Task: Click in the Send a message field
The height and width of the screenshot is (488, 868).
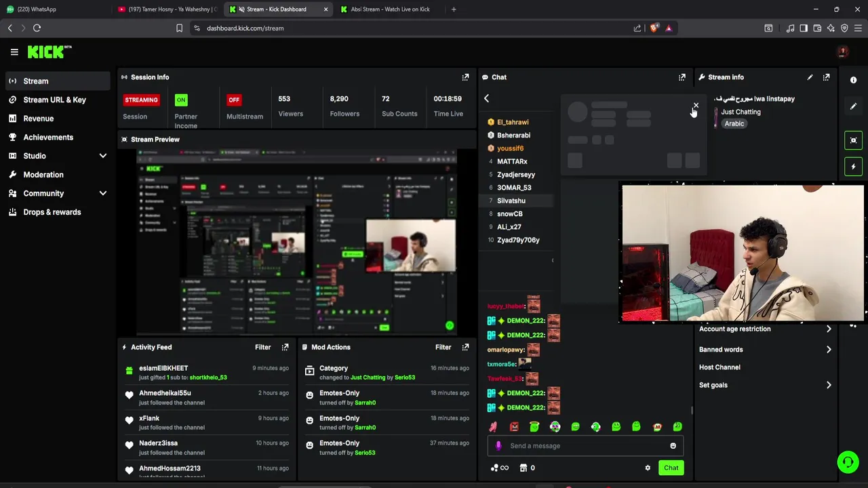Action: pos(585,446)
